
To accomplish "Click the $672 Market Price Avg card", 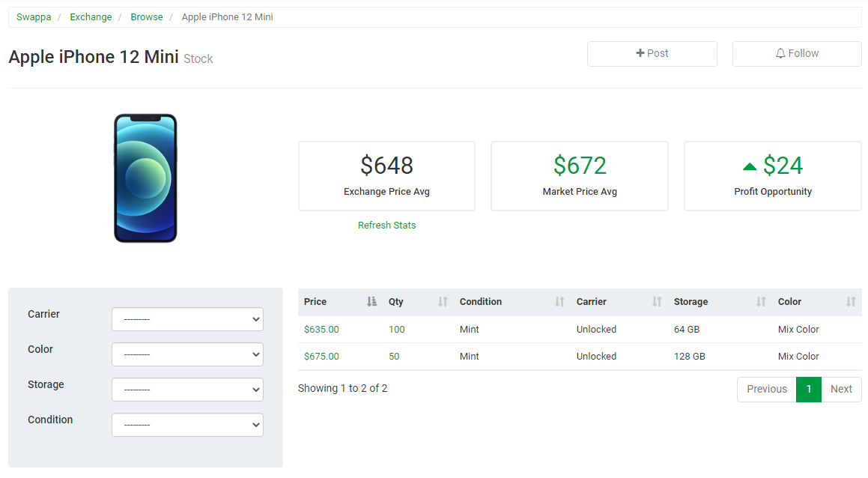I will (580, 176).
